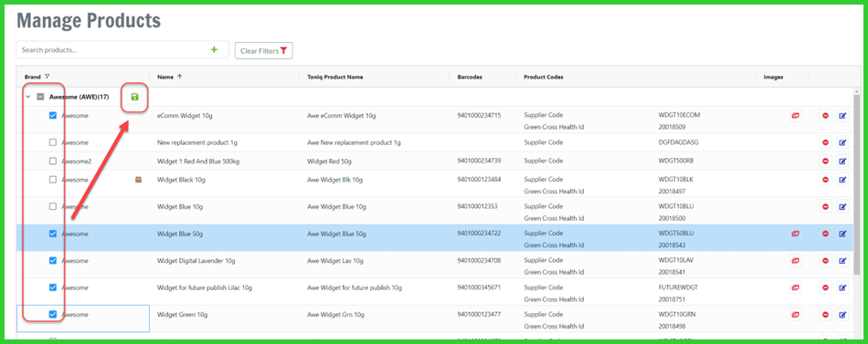
Task: Edit the eComm Widget 10g product
Action: tap(842, 116)
